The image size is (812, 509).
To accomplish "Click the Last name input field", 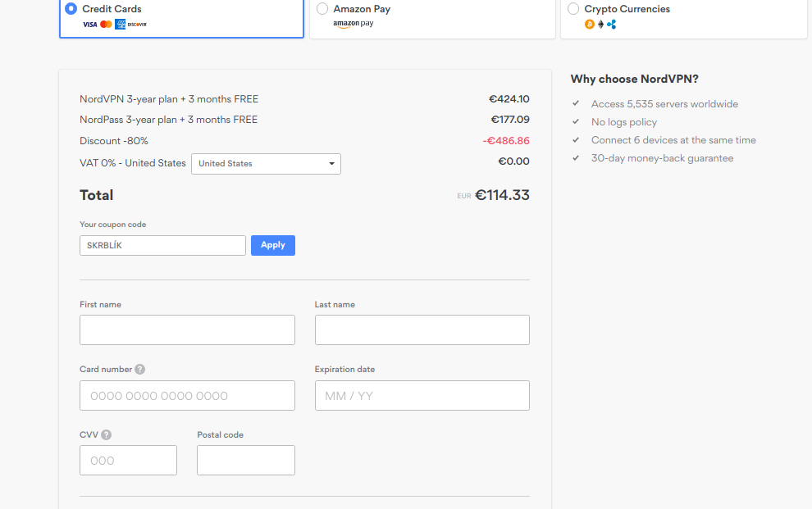I will point(422,330).
